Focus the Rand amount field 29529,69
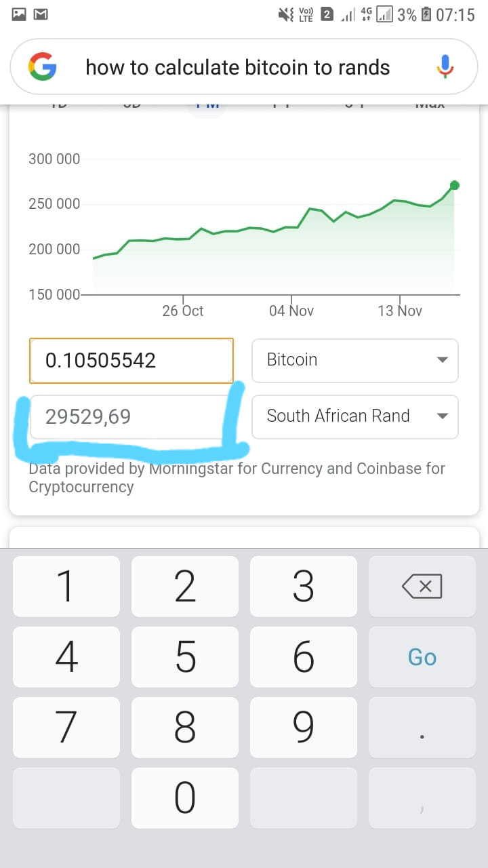 (x=131, y=416)
